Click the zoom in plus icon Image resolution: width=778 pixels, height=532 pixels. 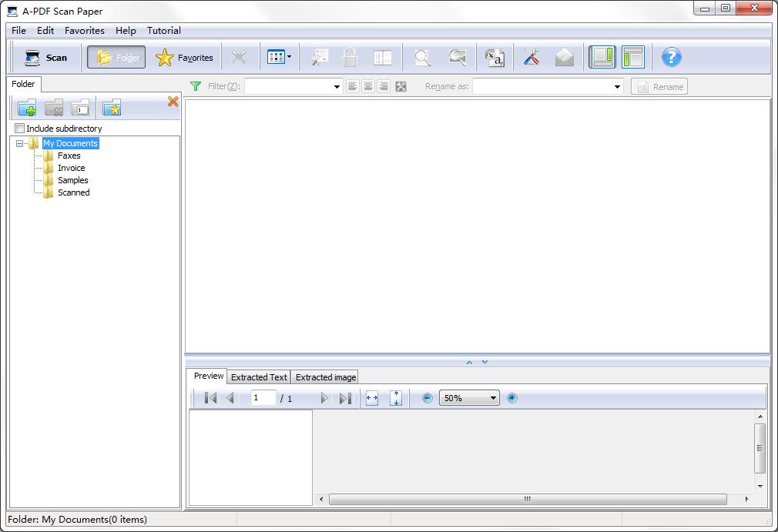pyautogui.click(x=512, y=398)
